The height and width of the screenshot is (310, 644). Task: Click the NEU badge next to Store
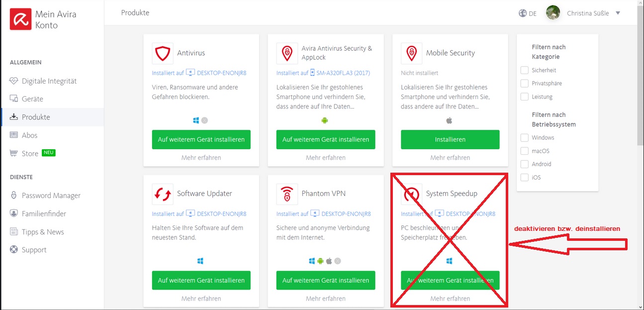click(x=49, y=153)
